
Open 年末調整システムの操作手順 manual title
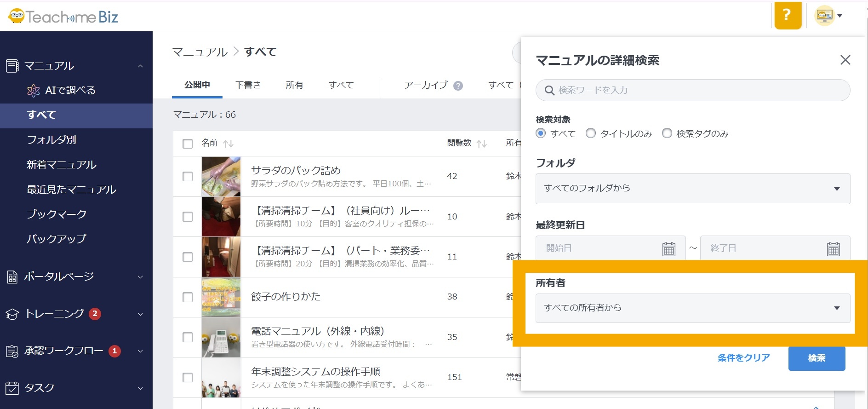tap(316, 372)
